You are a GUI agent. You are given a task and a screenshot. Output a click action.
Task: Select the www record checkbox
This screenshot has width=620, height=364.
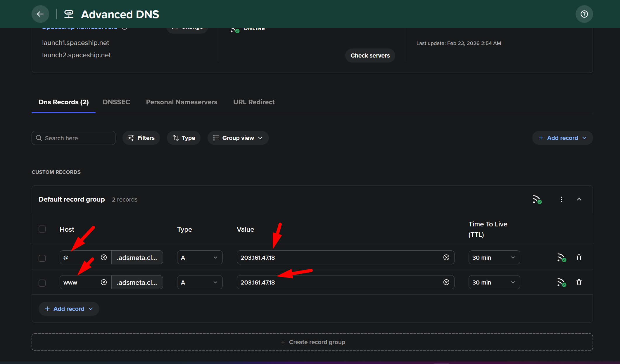[42, 283]
